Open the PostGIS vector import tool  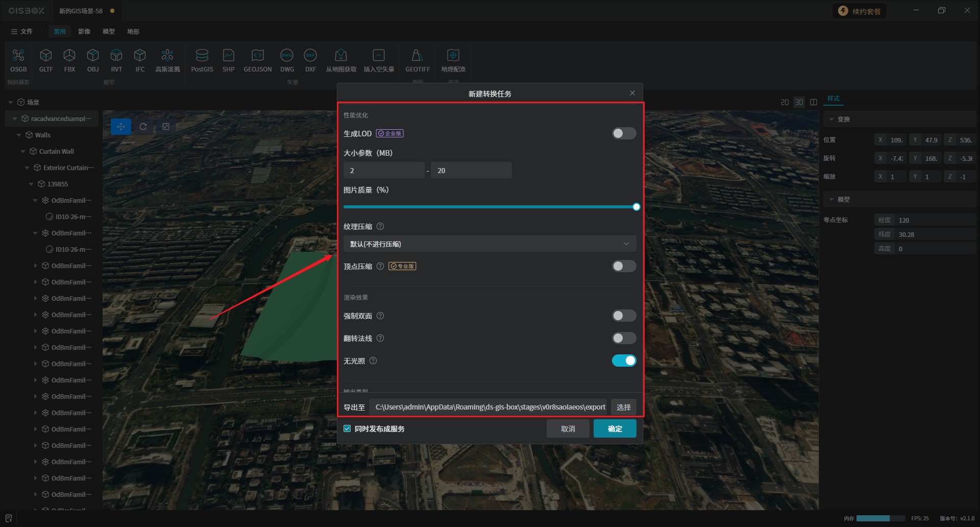pyautogui.click(x=202, y=55)
